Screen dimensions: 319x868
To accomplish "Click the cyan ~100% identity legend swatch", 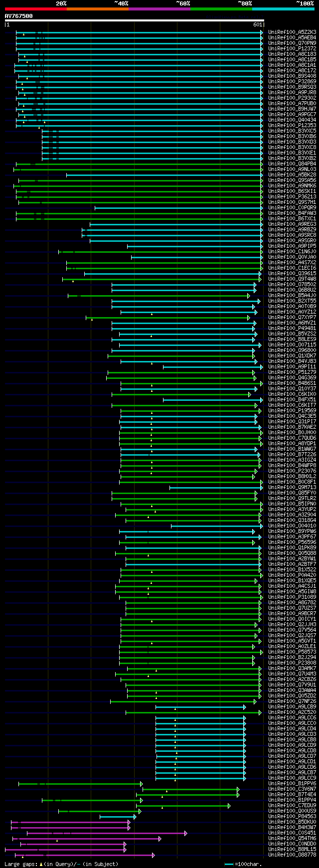I will pos(283,9).
